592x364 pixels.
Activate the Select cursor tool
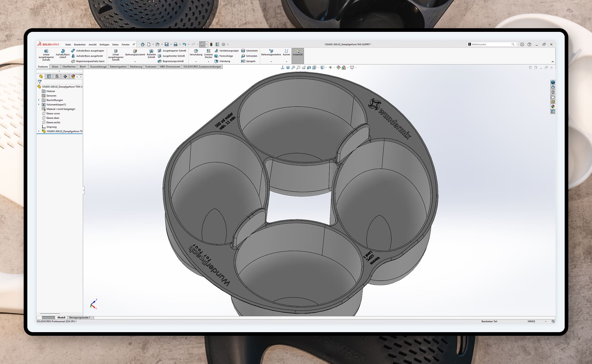point(202,44)
